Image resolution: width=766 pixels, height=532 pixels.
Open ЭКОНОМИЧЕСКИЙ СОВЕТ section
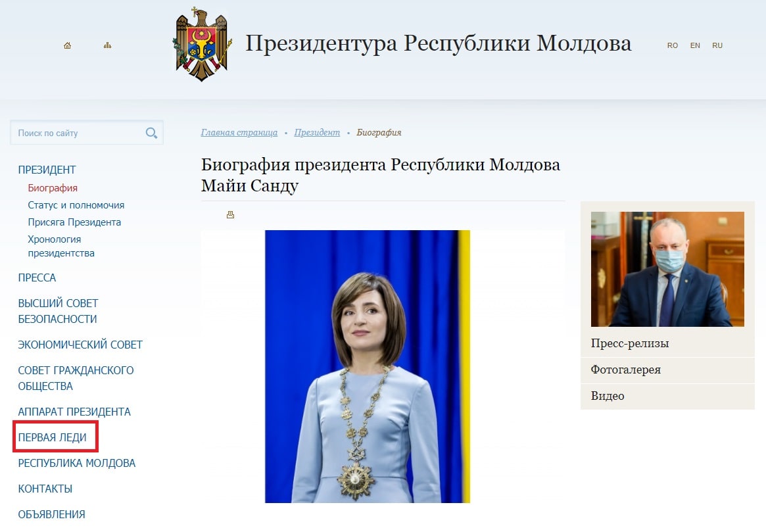(x=80, y=345)
